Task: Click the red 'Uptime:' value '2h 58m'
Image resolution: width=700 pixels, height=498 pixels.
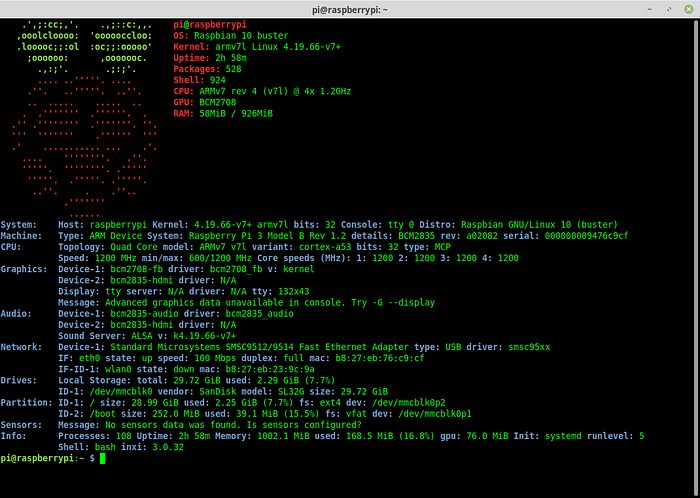Action: pos(231,58)
